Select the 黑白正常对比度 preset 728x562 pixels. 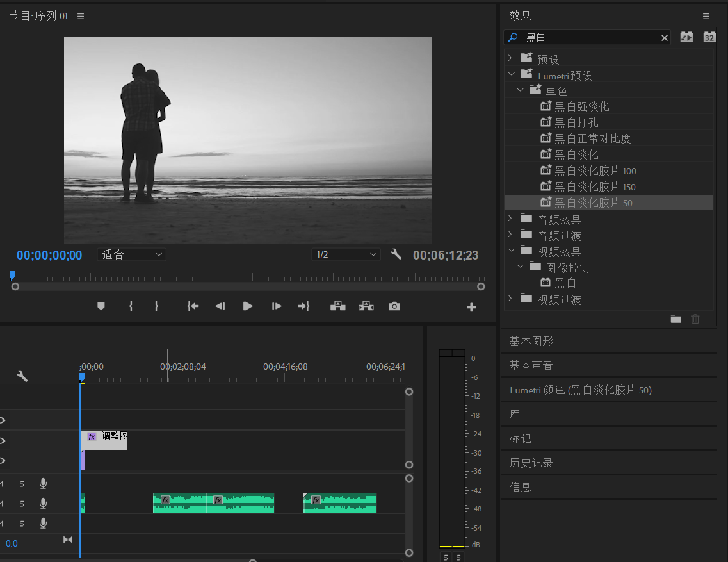click(592, 138)
